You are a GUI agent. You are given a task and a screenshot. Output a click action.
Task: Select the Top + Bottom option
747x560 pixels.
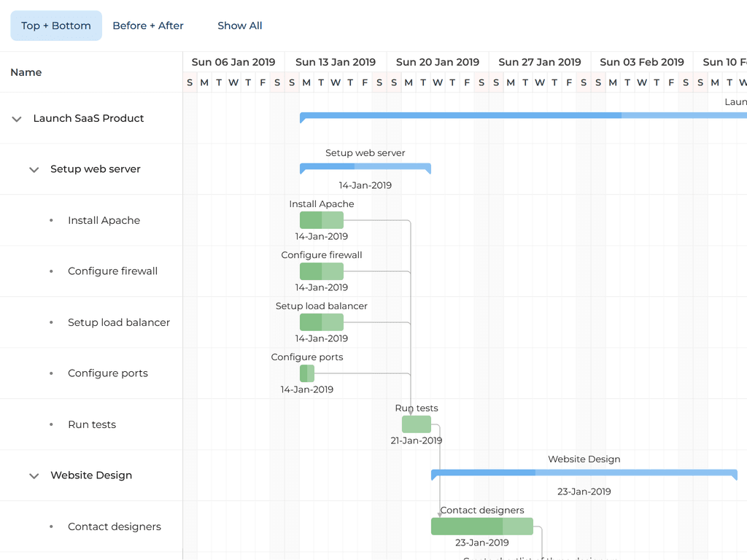click(x=56, y=26)
